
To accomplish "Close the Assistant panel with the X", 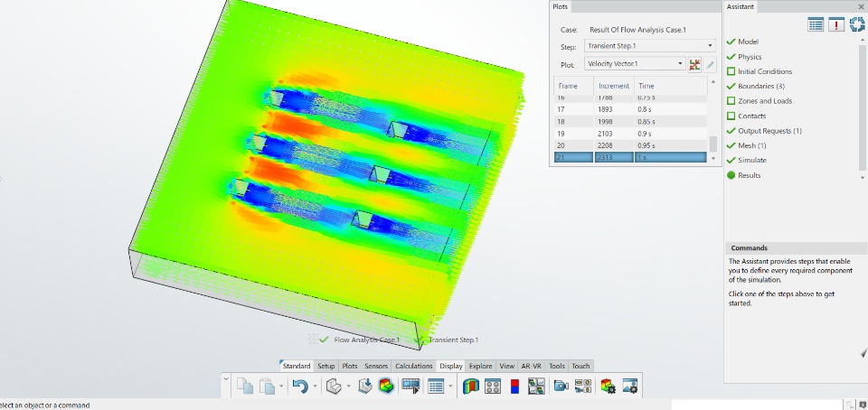I will coord(861,6).
